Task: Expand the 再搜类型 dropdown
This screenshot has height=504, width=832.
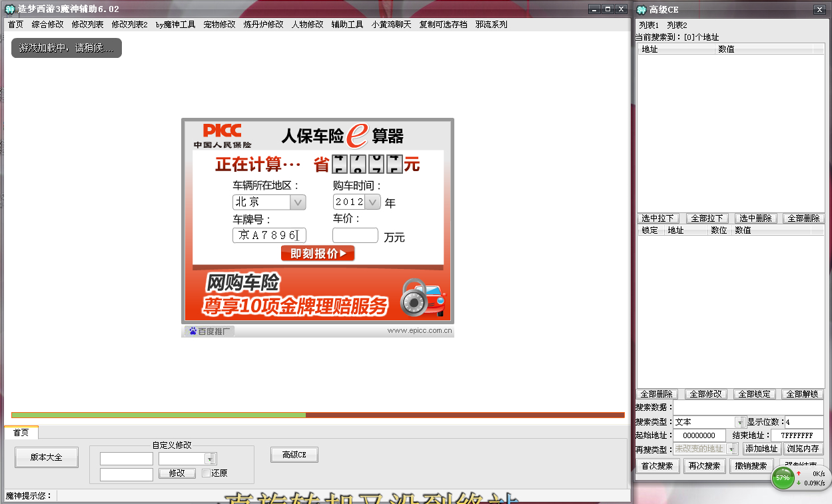Action: (x=733, y=449)
